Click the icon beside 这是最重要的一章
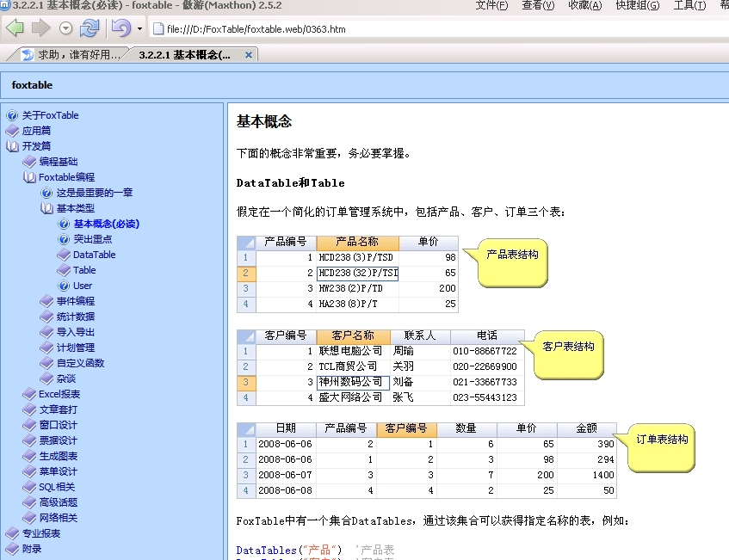This screenshot has width=729, height=560. point(46,193)
